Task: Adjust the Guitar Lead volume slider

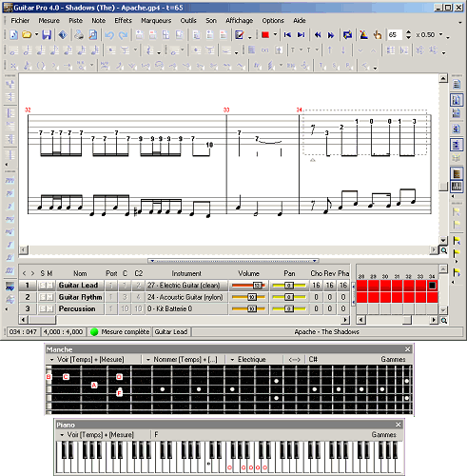Action: (x=248, y=286)
